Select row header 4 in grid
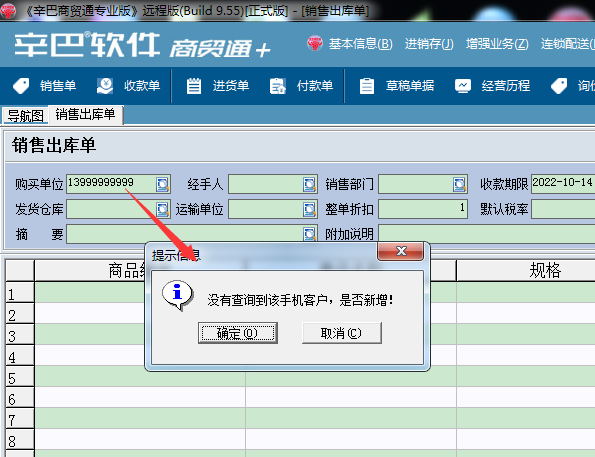Image resolution: width=595 pixels, height=457 pixels. [20, 355]
